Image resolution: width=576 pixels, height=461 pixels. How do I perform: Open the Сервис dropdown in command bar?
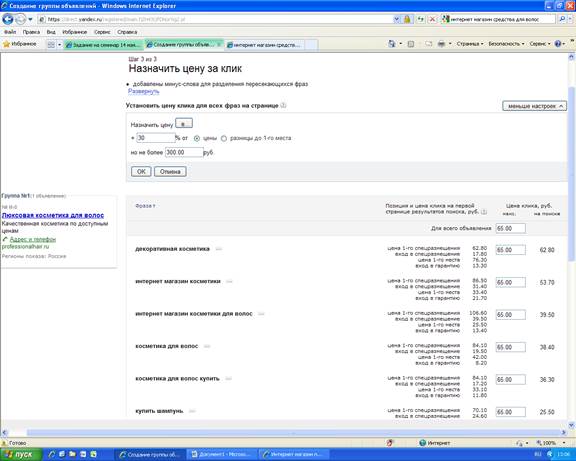coord(540,44)
